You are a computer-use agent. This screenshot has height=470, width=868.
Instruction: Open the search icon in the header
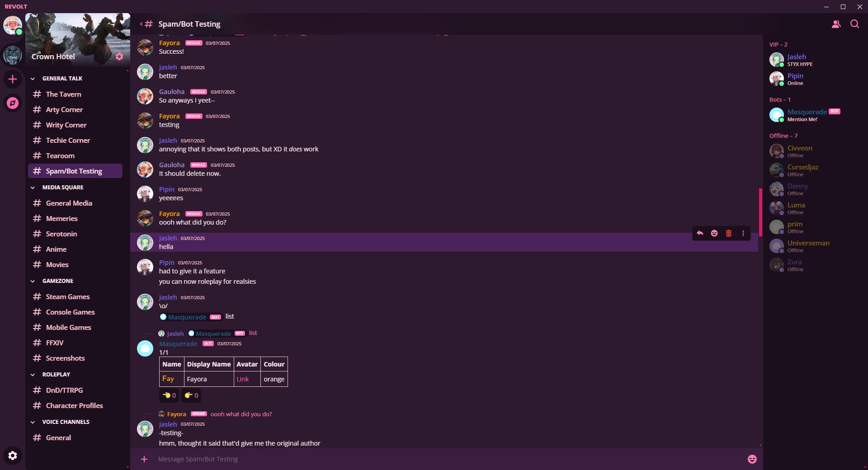[x=854, y=24]
